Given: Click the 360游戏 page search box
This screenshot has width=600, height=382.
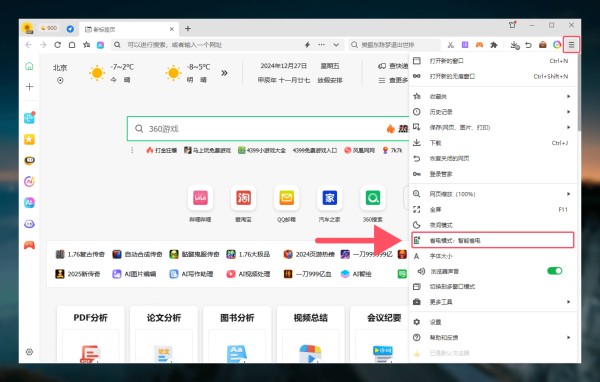Looking at the screenshot, I should pos(268,129).
